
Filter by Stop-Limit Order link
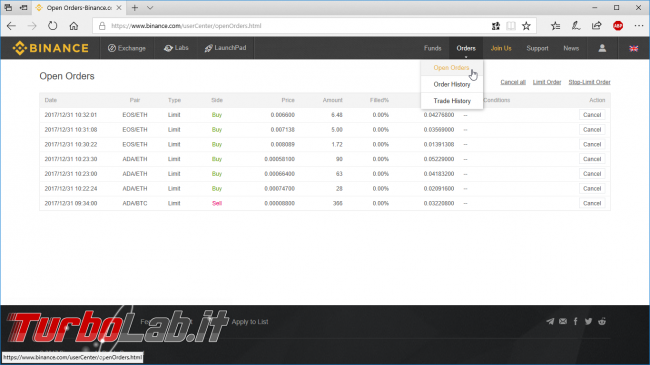[x=589, y=82]
